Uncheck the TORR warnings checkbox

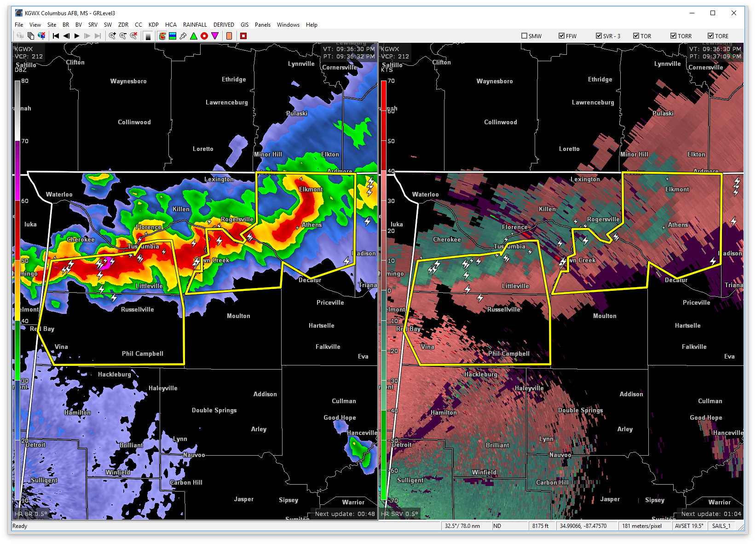point(673,36)
